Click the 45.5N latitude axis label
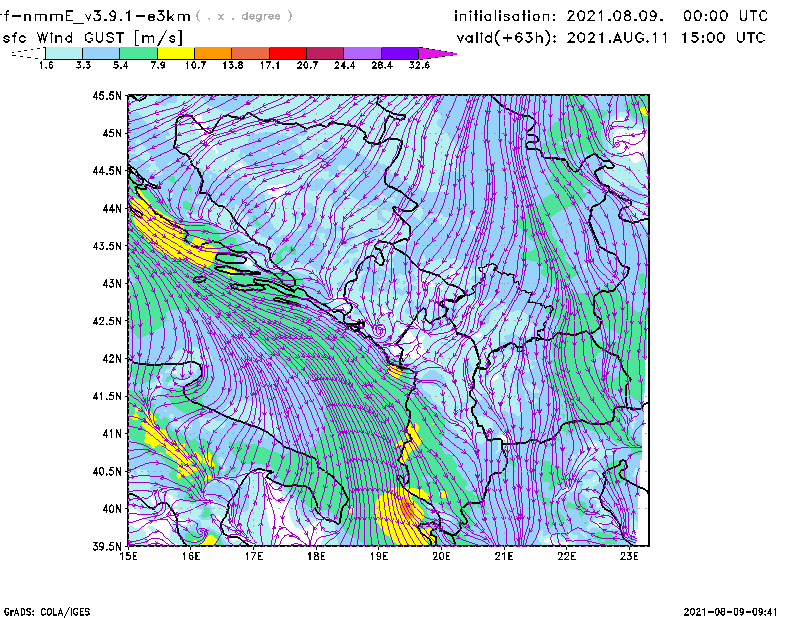The image size is (800, 618). tap(107, 95)
